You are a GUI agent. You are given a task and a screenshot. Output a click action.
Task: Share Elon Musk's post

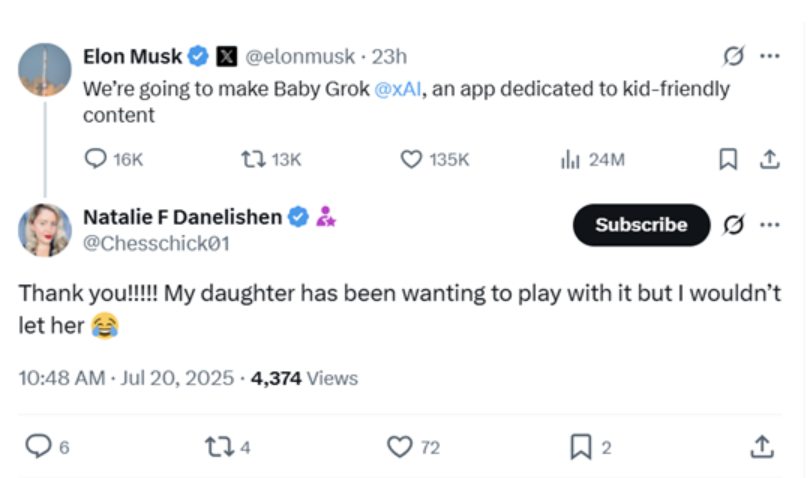tap(769, 159)
